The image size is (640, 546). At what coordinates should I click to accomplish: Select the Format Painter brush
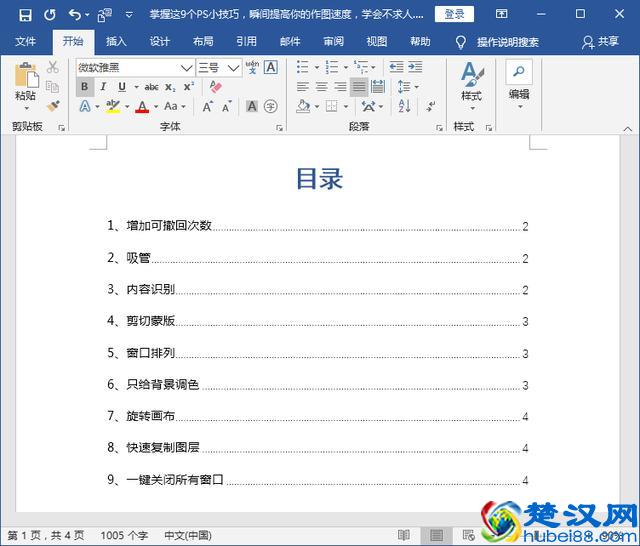tap(53, 106)
